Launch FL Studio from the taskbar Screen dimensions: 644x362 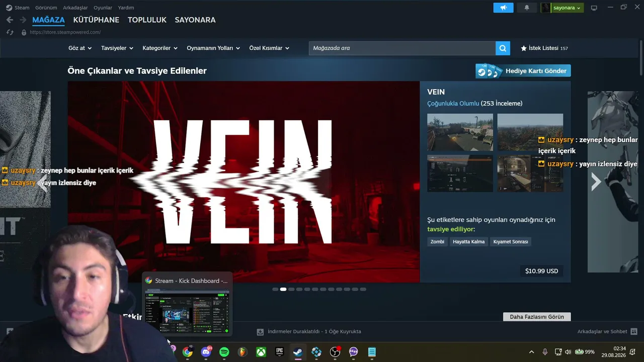(243, 352)
